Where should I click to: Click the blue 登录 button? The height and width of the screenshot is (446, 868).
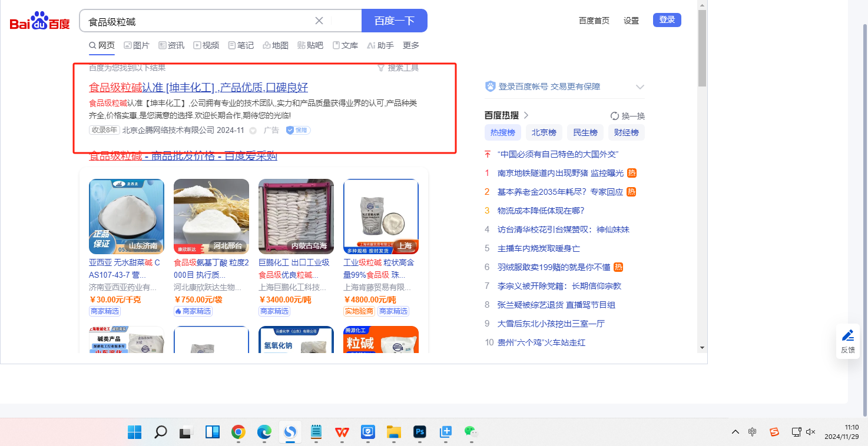(x=667, y=20)
